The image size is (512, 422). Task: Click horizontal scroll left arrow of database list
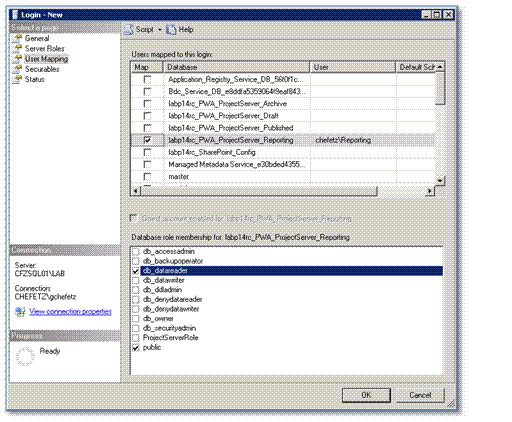[x=135, y=191]
